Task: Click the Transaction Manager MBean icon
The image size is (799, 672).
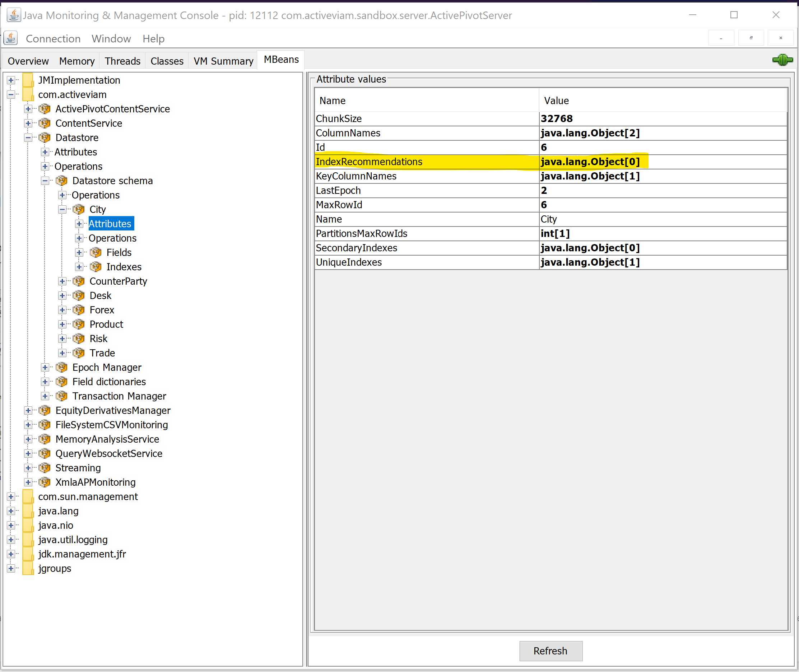Action: 61,396
